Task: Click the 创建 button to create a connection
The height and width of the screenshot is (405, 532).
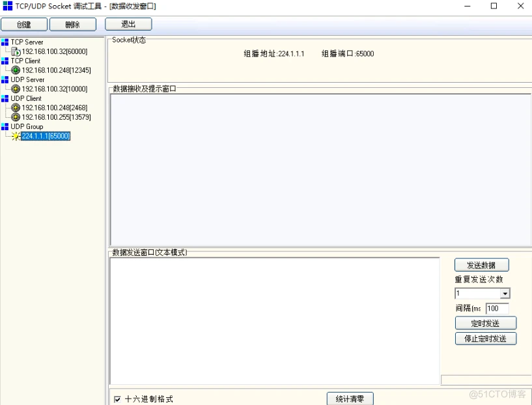Action: pyautogui.click(x=24, y=23)
